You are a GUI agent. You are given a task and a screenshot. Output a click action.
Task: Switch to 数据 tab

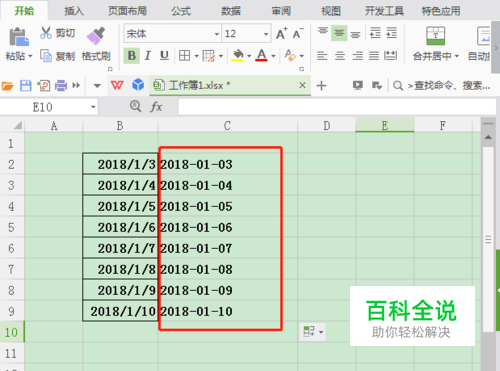231,11
